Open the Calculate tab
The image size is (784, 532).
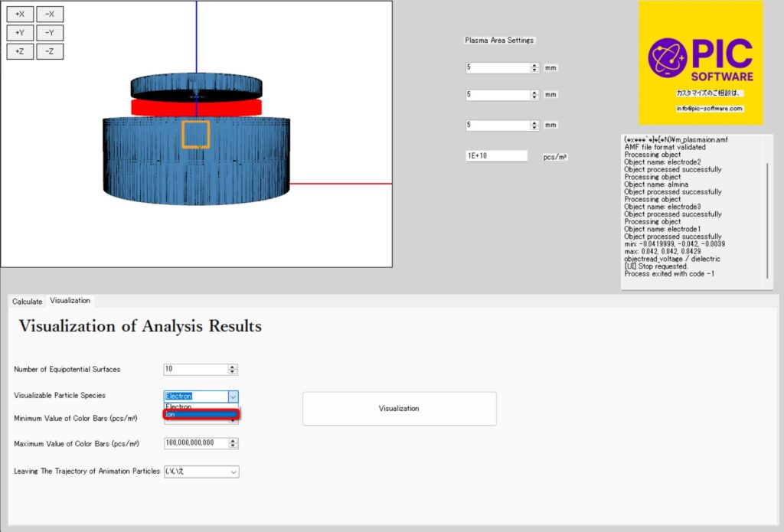tap(28, 302)
